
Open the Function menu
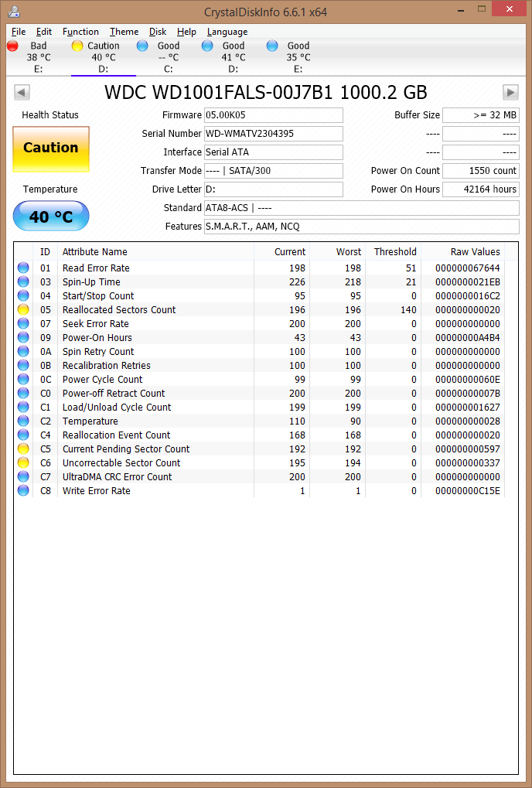(x=80, y=32)
